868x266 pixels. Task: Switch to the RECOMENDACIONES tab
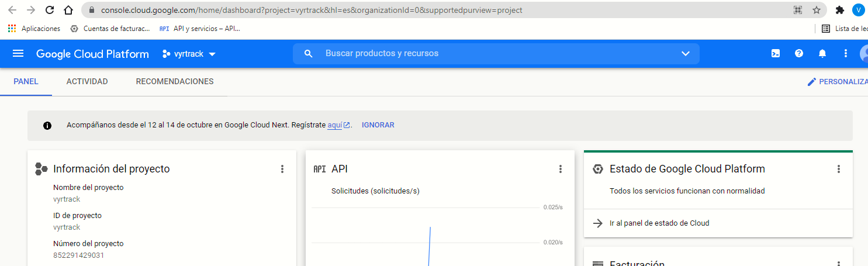(175, 82)
